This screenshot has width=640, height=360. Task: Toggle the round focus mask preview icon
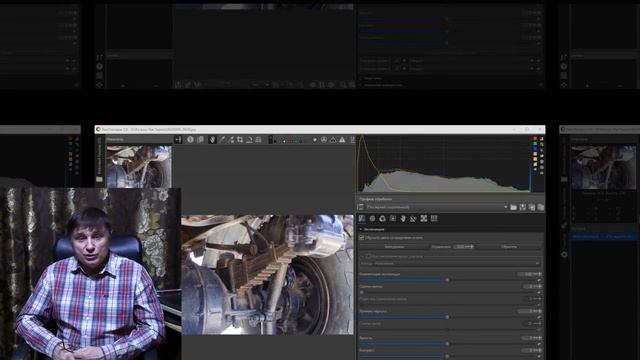pos(324,140)
